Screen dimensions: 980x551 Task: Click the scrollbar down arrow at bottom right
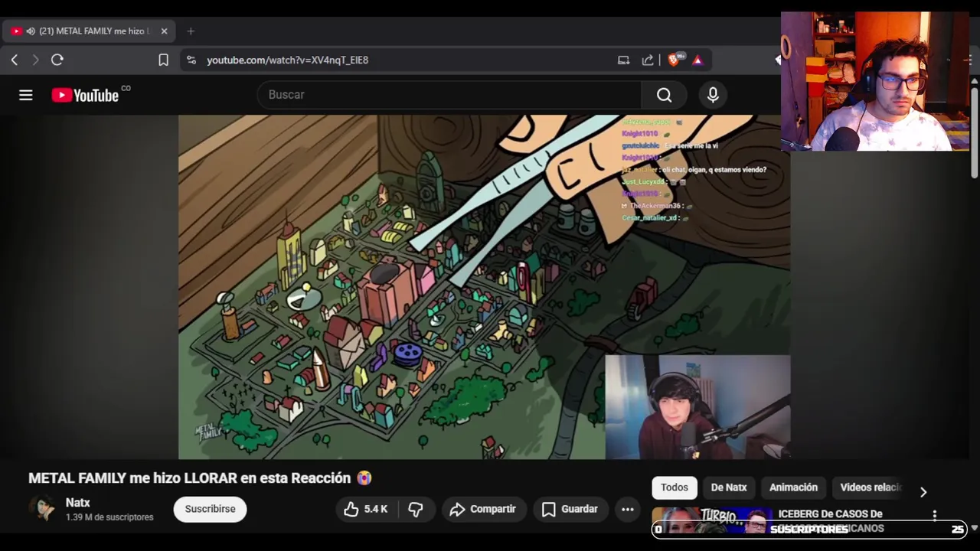pyautogui.click(x=974, y=528)
